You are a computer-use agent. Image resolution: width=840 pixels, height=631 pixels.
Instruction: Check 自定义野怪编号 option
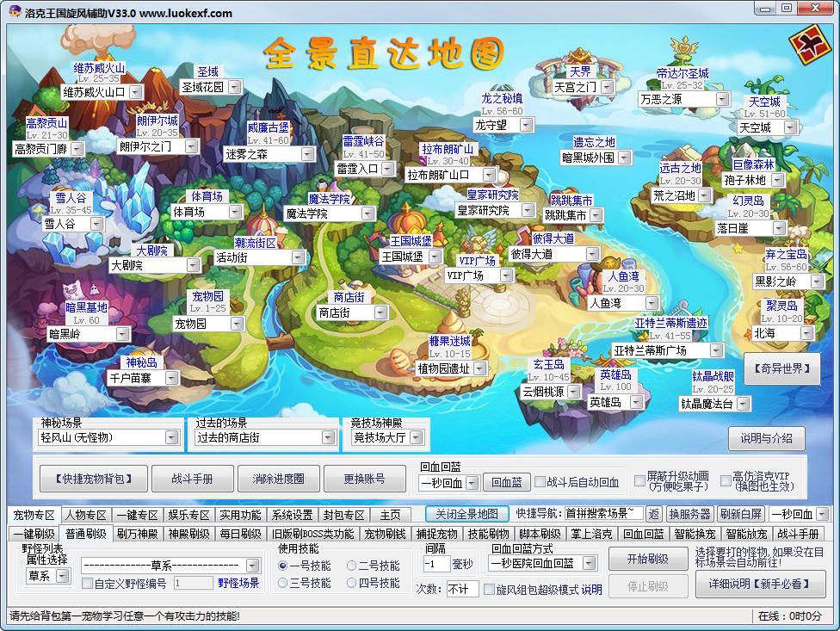coord(87,584)
